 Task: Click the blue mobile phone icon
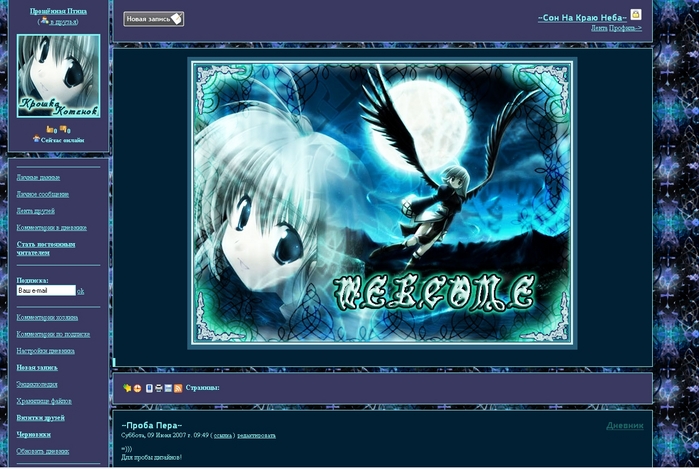click(149, 388)
